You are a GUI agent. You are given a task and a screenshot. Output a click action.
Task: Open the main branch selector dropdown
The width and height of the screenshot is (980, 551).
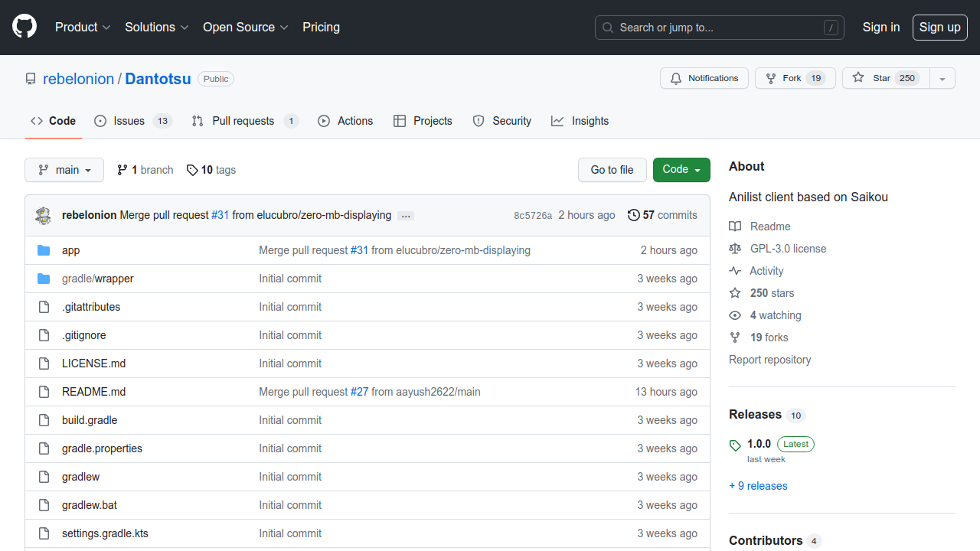coord(64,170)
